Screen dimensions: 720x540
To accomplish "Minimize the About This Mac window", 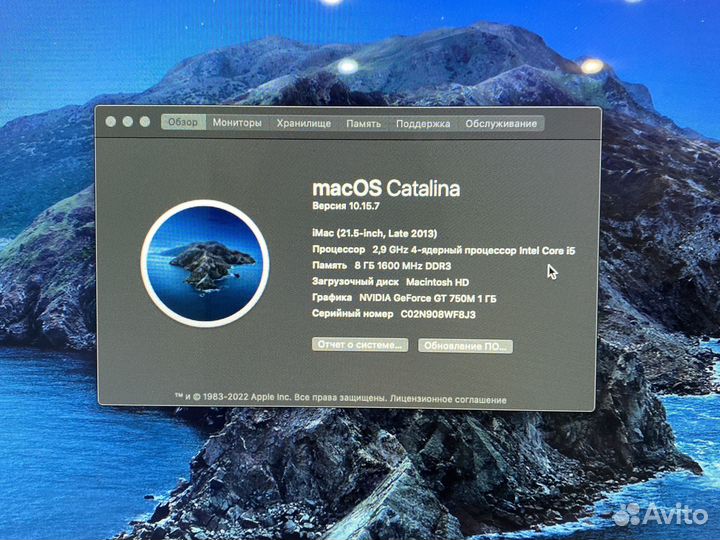I will click(128, 121).
